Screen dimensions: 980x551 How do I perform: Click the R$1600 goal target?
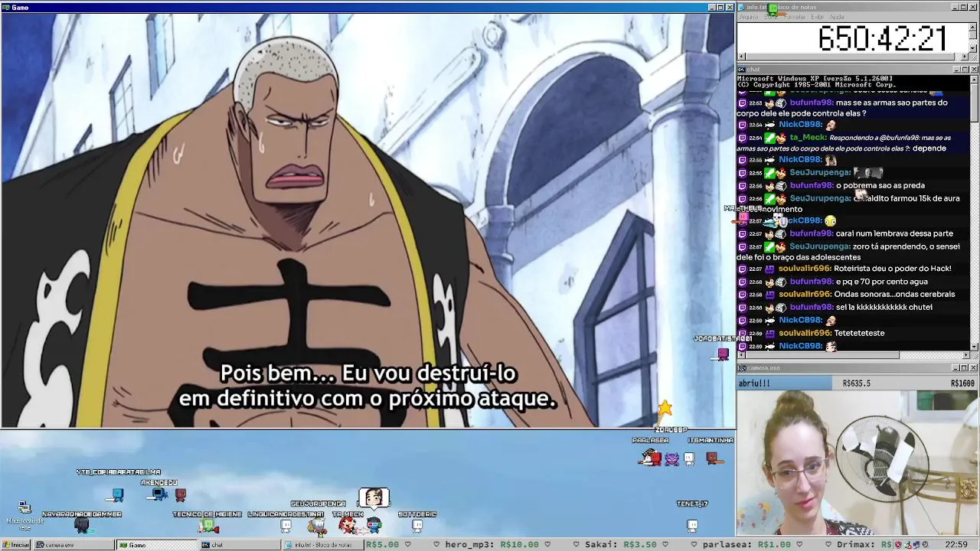point(962,383)
